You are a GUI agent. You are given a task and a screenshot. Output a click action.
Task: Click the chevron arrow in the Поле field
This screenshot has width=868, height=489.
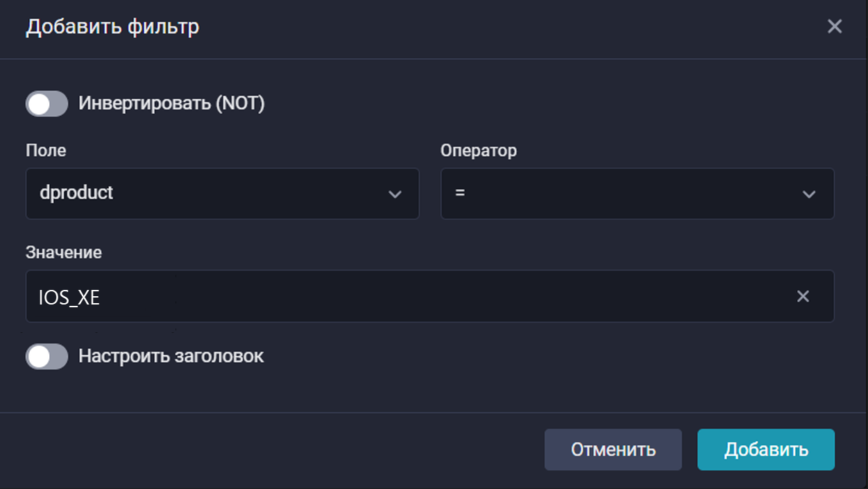(x=395, y=194)
